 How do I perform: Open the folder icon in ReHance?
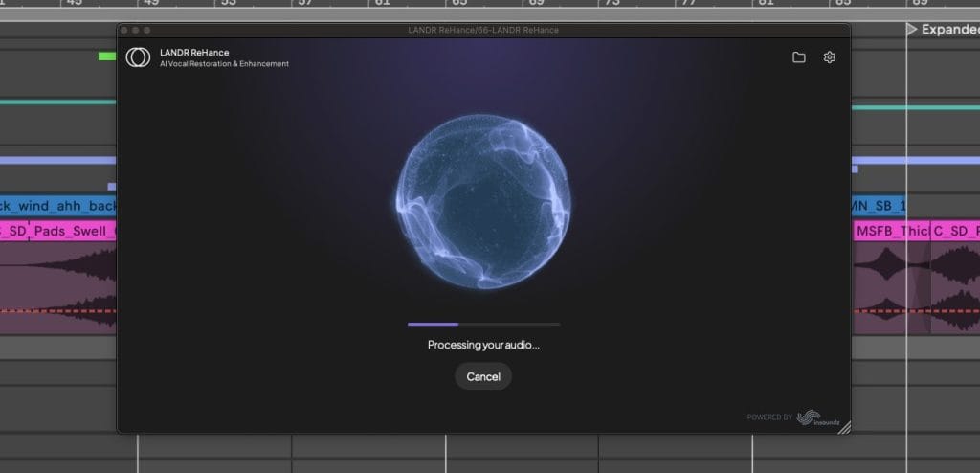(799, 57)
